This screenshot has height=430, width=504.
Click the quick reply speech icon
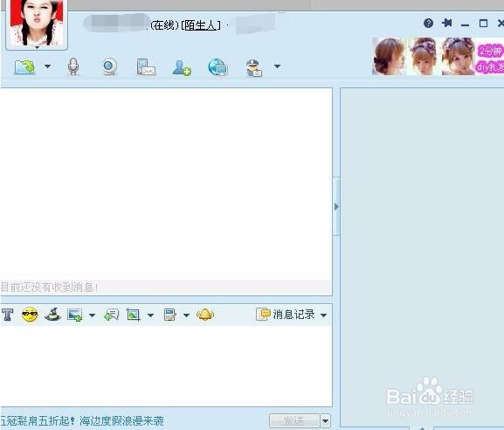click(112, 315)
